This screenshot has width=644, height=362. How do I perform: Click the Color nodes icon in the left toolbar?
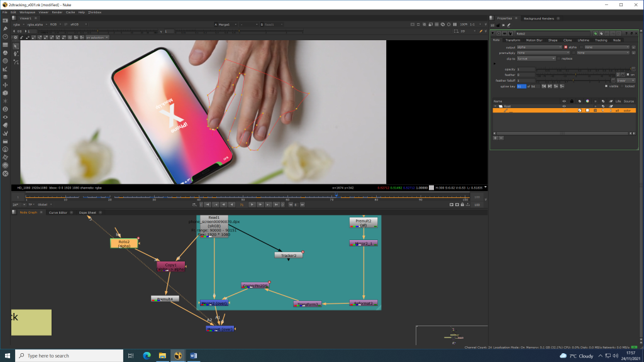pos(5,53)
